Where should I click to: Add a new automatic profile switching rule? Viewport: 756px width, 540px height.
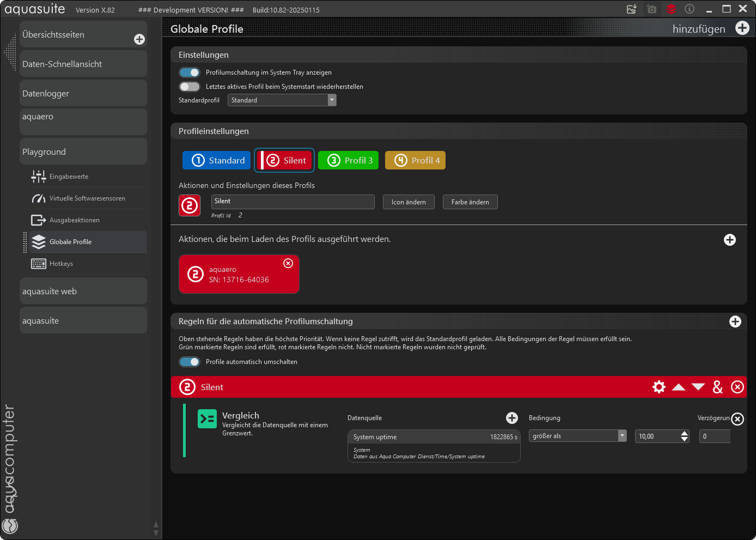pyautogui.click(x=735, y=321)
